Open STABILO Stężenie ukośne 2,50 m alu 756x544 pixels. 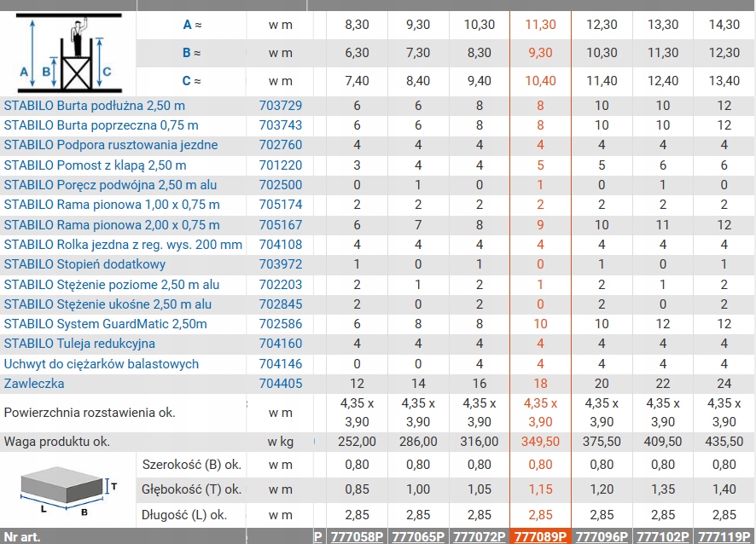point(108,304)
